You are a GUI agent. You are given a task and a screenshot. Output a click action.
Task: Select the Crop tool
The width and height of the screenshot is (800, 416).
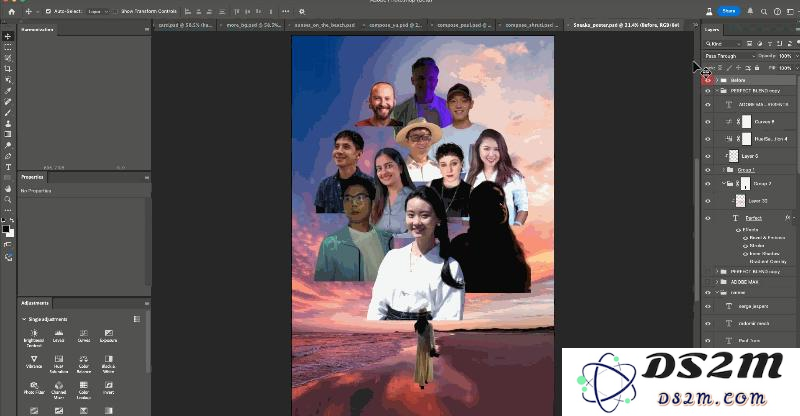pos(8,69)
